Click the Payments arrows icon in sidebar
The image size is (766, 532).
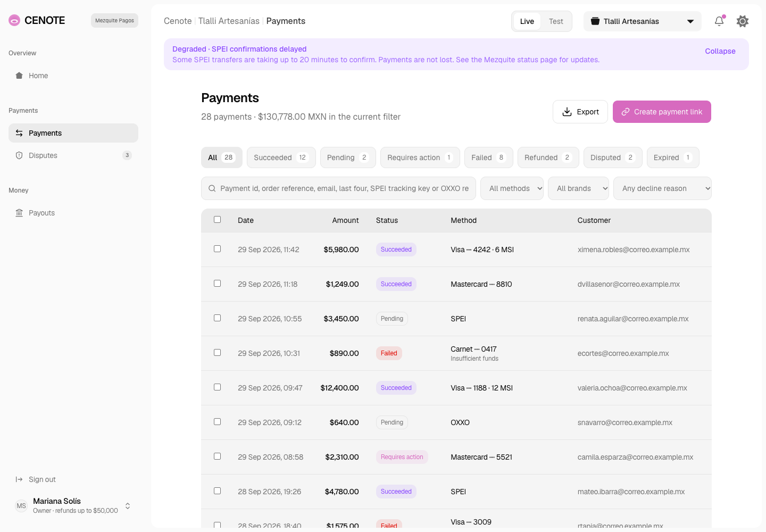(x=19, y=133)
